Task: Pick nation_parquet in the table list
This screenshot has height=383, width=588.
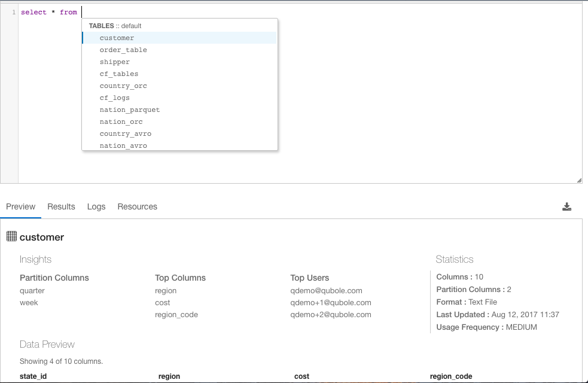Action: [179, 110]
